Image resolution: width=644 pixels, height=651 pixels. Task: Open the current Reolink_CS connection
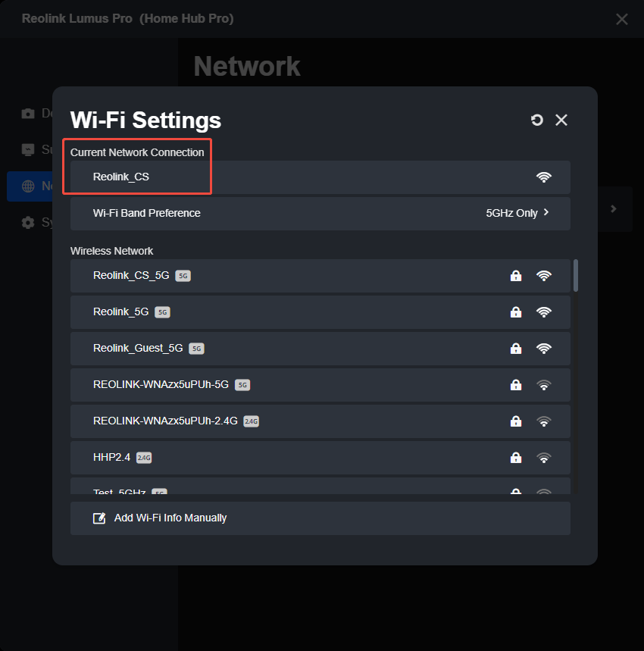pyautogui.click(x=320, y=177)
